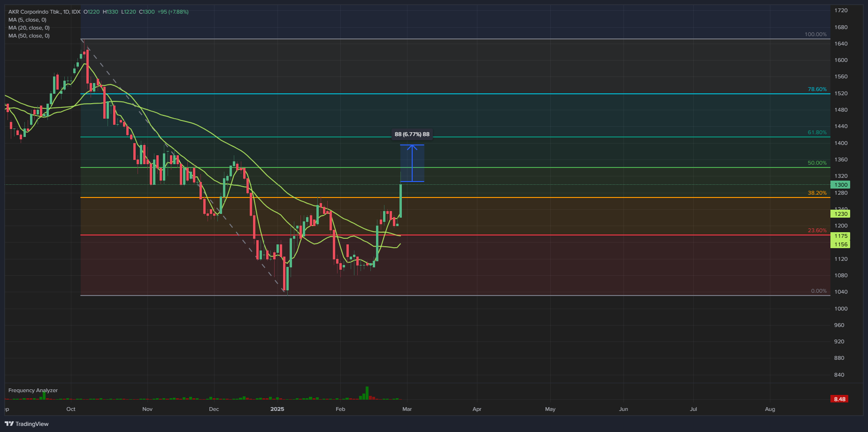Image resolution: width=868 pixels, height=432 pixels.
Task: Click the Frequency Analyzer indicator label
Action: [x=33, y=390]
